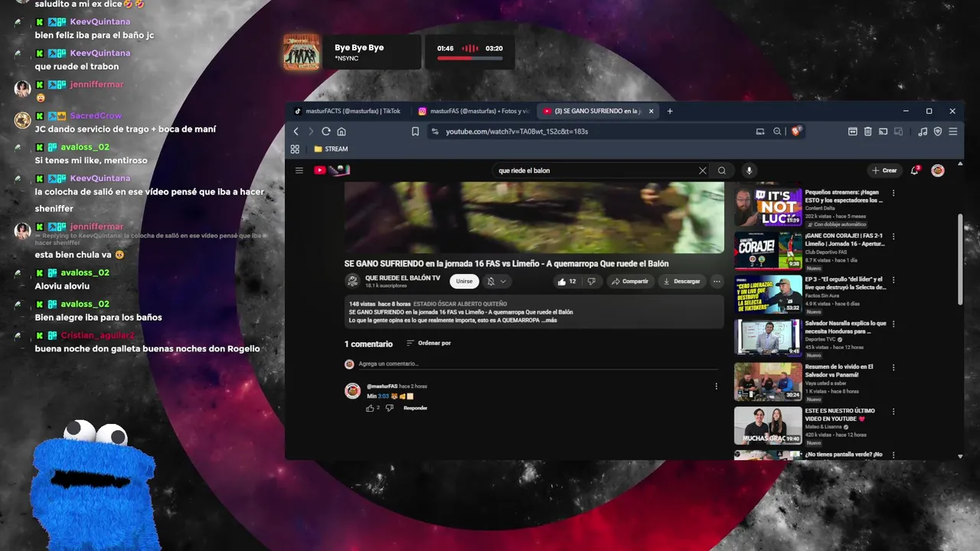Image resolution: width=980 pixels, height=551 pixels.
Task: Focus the 'Agrega un comentario' field
Action: [x=540, y=364]
